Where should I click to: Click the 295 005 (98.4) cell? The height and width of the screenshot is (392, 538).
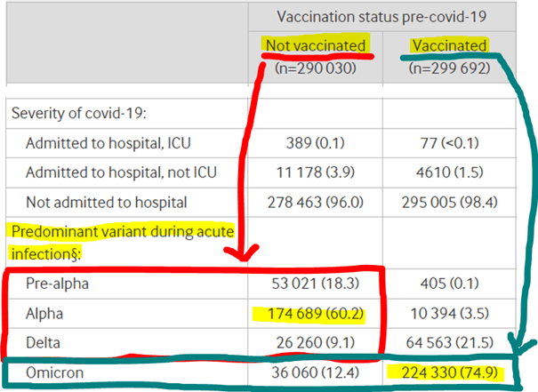coord(449,201)
